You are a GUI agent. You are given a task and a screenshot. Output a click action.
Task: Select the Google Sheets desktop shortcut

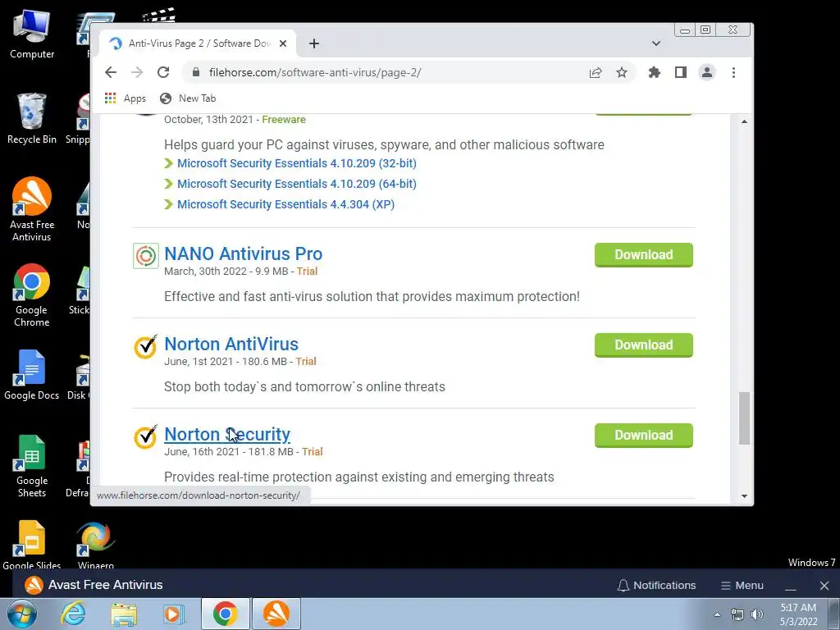32,466
